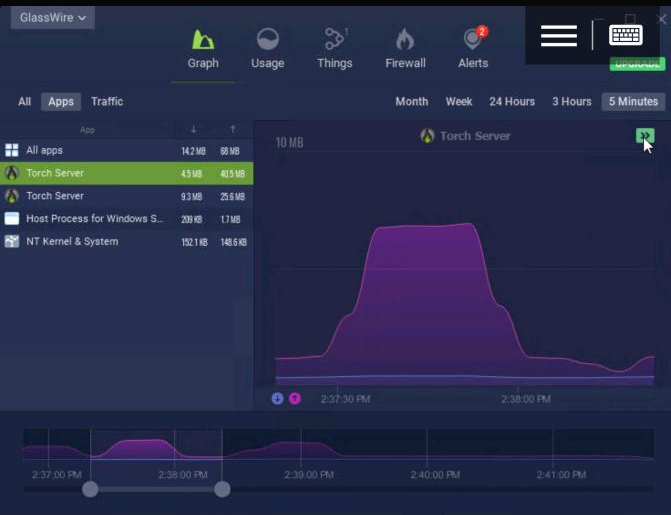Expand the GlassWire dropdown menu

[53, 17]
